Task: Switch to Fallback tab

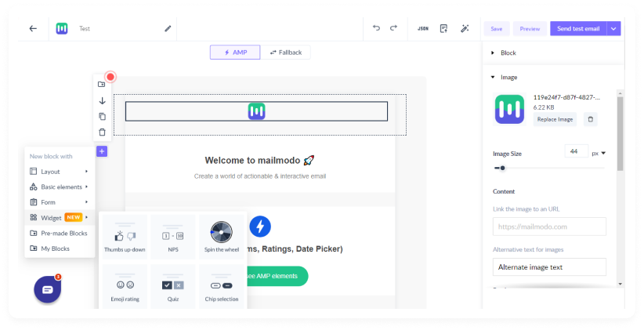Action: click(x=285, y=53)
